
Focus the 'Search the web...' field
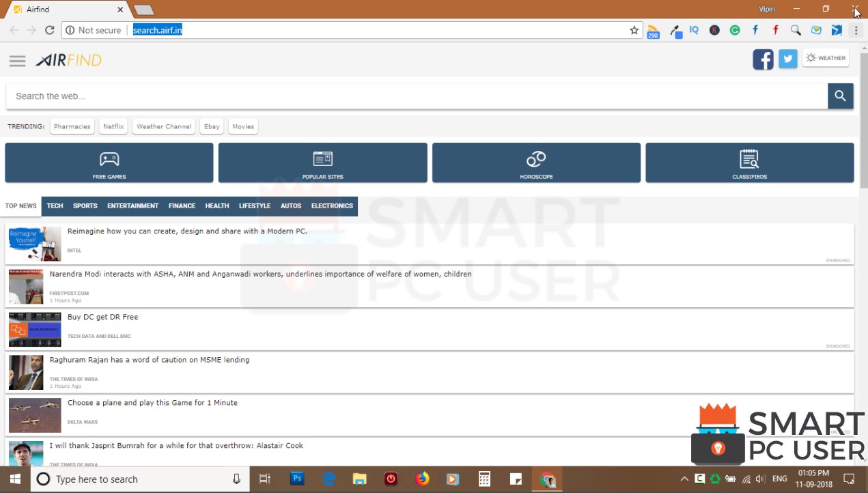point(417,96)
